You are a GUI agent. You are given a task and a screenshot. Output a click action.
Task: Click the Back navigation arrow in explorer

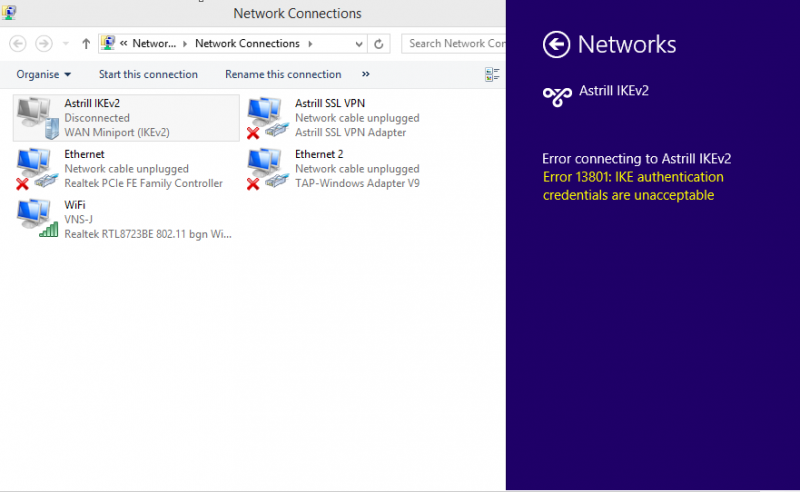18,44
